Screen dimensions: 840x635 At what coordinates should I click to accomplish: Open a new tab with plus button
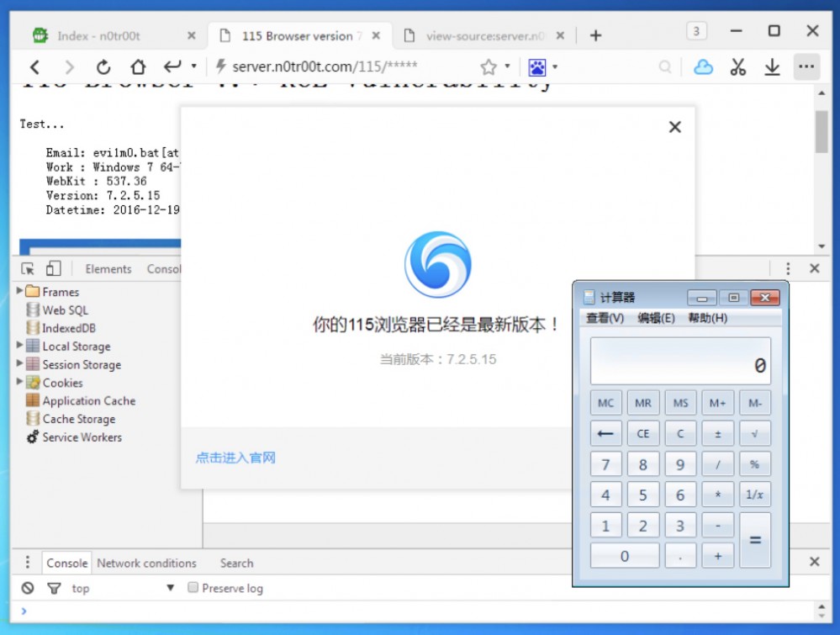click(x=595, y=35)
